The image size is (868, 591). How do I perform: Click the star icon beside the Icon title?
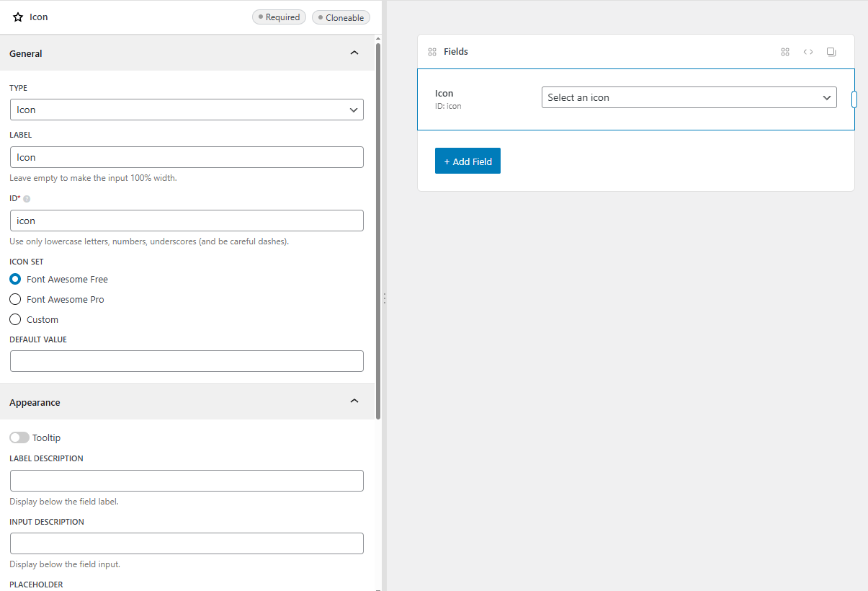pyautogui.click(x=18, y=17)
